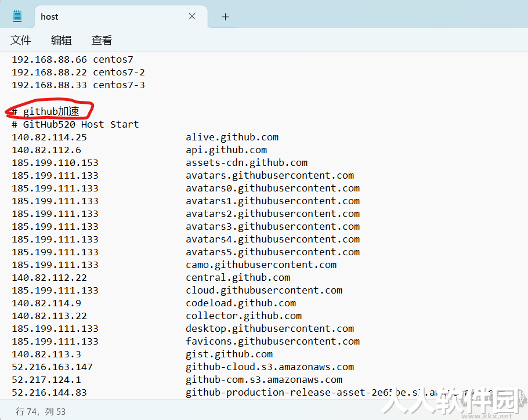Click IP address 52.216.144.83
This screenshot has width=528, height=420.
49,392
